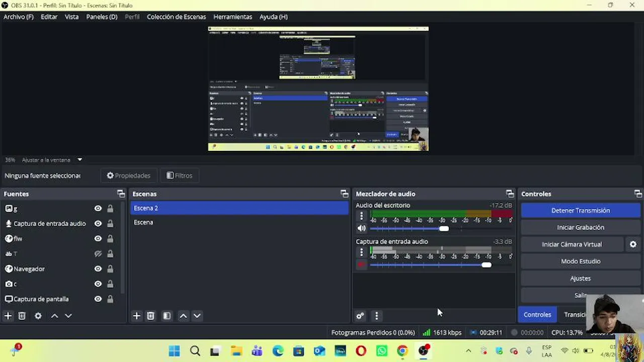Screen dimensions: 644x362
Task: Enable Modo Estudio
Action: pyautogui.click(x=581, y=261)
